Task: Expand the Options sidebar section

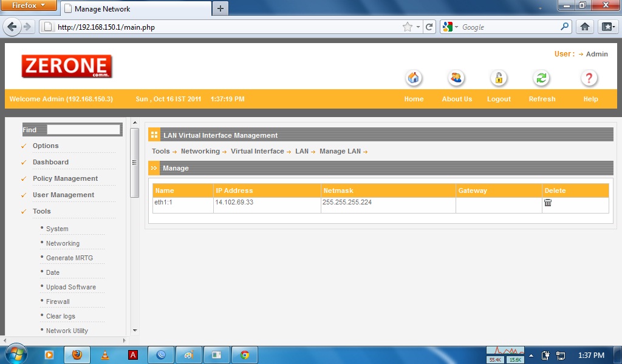Action: point(46,146)
